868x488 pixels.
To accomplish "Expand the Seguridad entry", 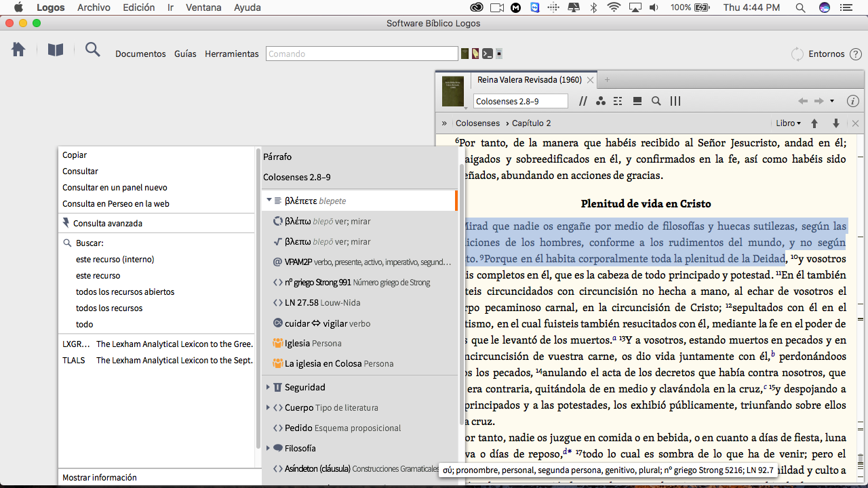I will point(269,388).
